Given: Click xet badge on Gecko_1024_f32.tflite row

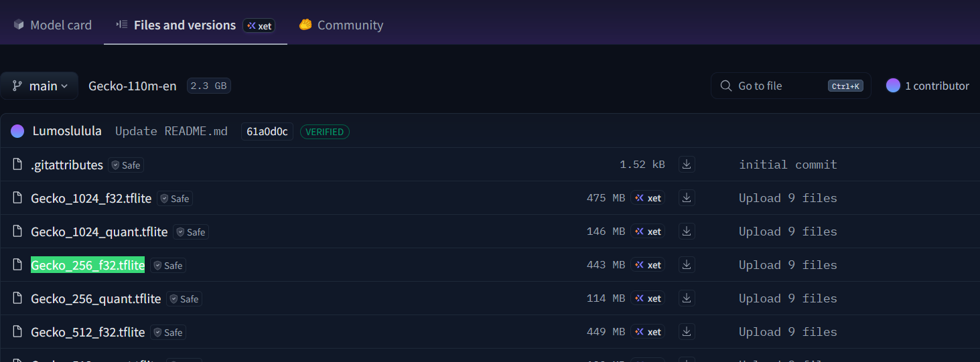Looking at the screenshot, I should tap(648, 198).
